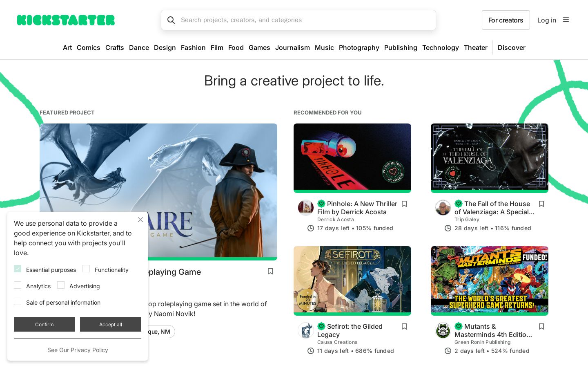
Task: Browse the Journalism category
Action: pos(292,47)
